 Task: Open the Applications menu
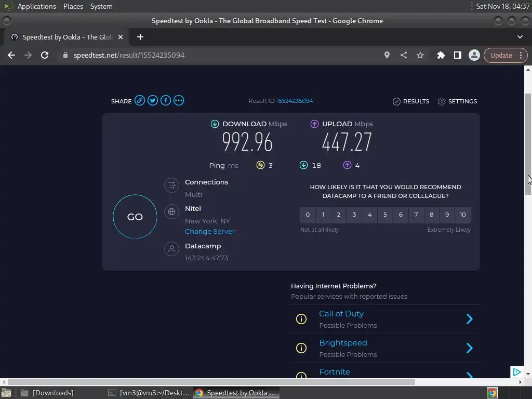tap(37, 6)
